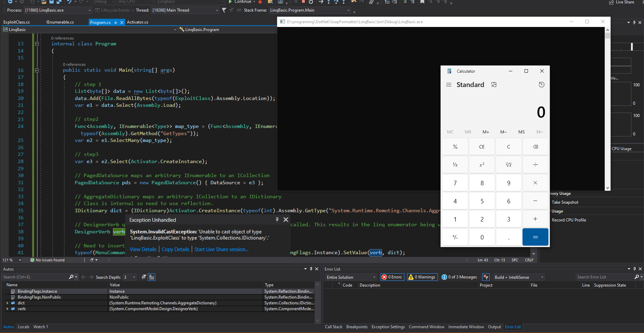Toggle Error List clear filter icon
Image resolution: width=644 pixels, height=333 pixels.
point(486,277)
